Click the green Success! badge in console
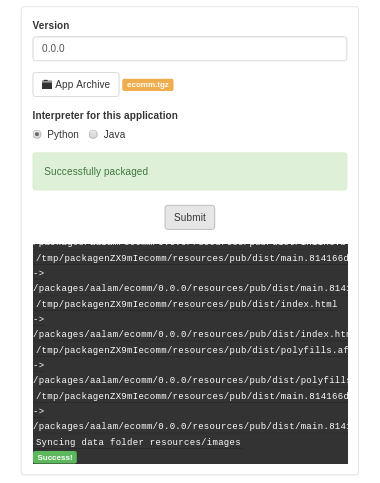 [55, 457]
